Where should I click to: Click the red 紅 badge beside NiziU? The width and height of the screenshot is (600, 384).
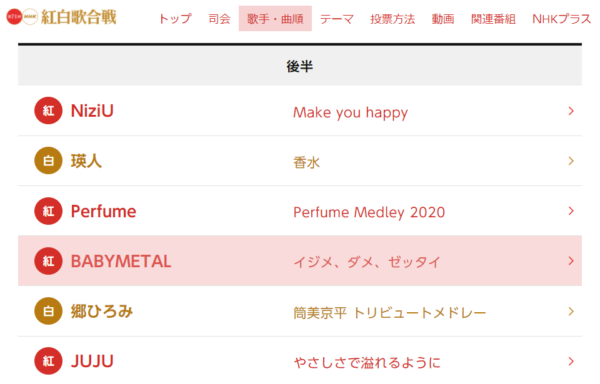(48, 111)
